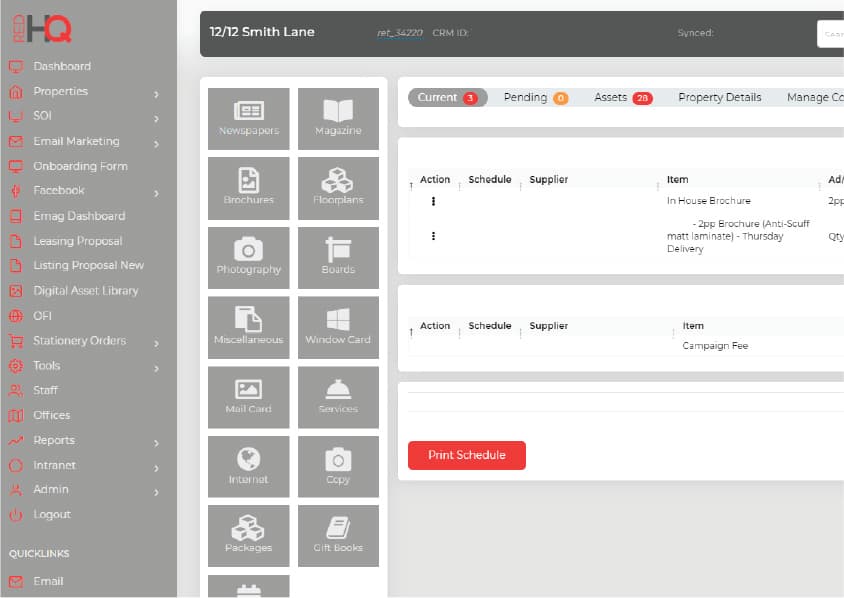Open the Boards signboard tile
Screen dimensions: 844x598
(338, 258)
